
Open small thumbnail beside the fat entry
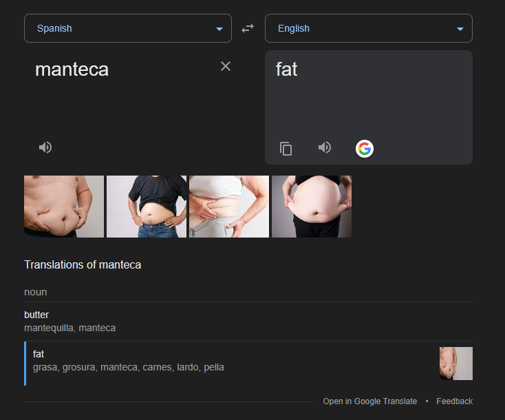(456, 364)
